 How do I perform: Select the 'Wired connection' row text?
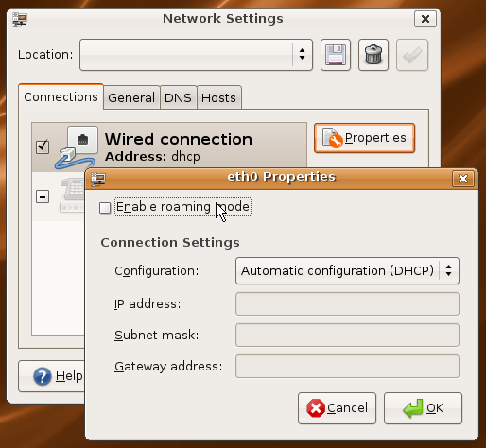click(179, 139)
